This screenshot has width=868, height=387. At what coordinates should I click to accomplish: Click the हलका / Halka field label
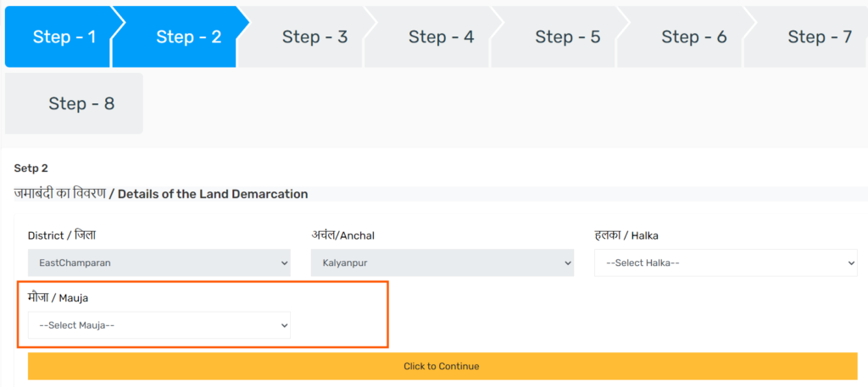626,235
